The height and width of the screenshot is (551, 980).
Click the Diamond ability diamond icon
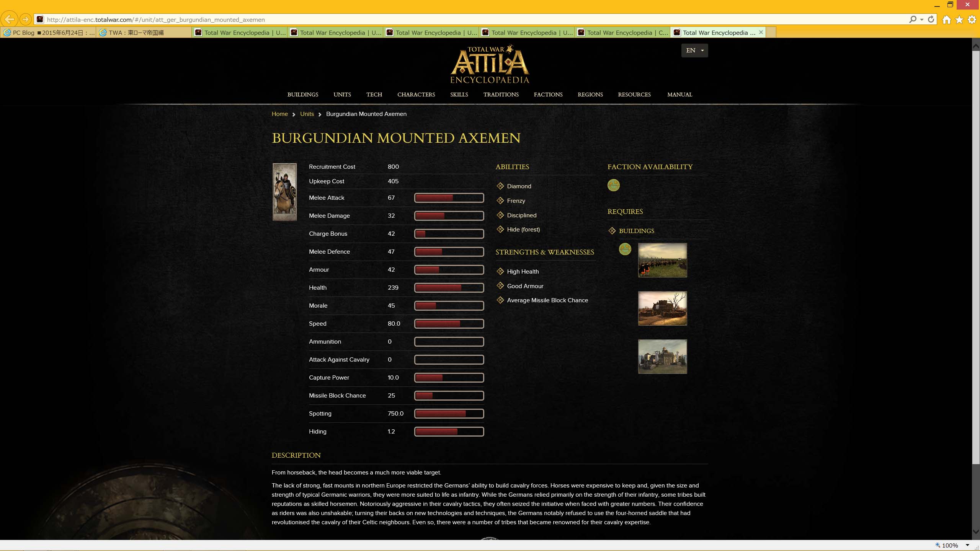500,186
